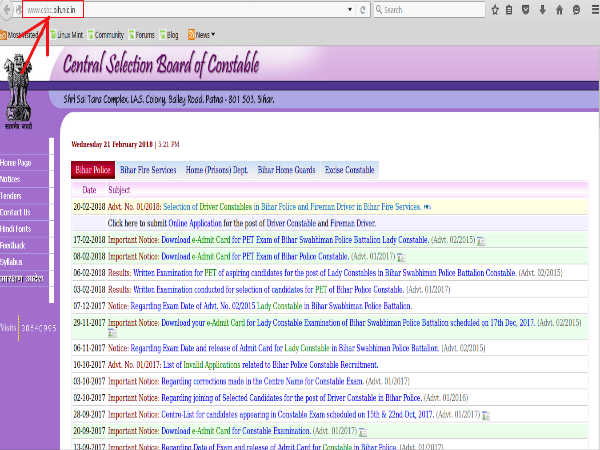Click the Pocket shield icon
Screen dimensions: 600x450
click(x=526, y=10)
